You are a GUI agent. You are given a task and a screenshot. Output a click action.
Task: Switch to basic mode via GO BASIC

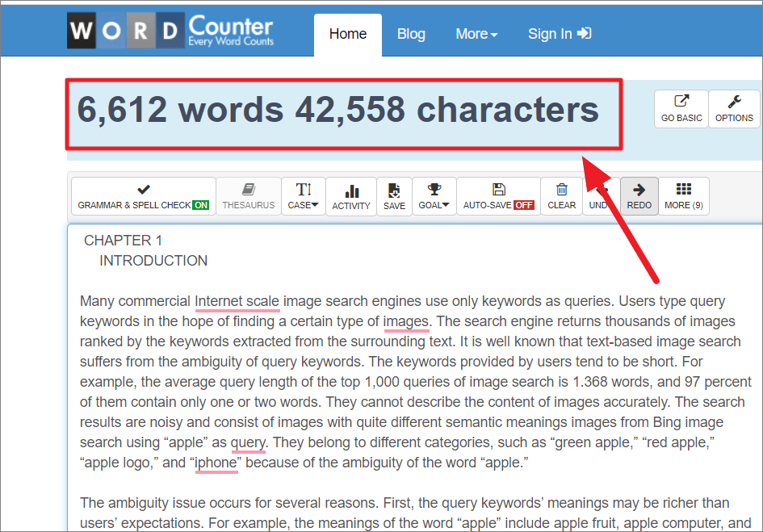click(x=681, y=108)
